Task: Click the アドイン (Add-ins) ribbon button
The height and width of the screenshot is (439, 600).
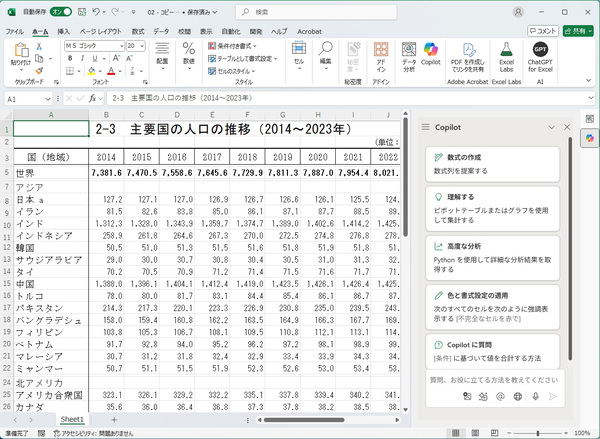Action: (381, 55)
